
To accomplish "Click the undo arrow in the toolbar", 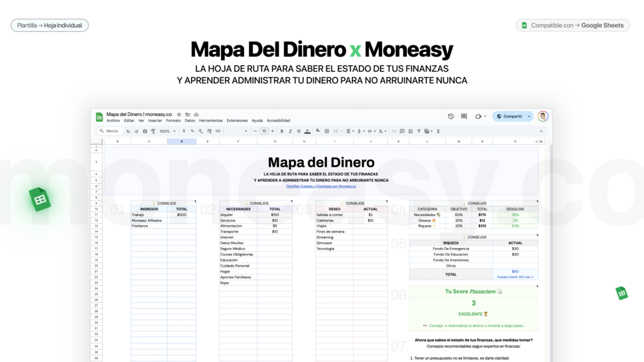I will (x=128, y=131).
